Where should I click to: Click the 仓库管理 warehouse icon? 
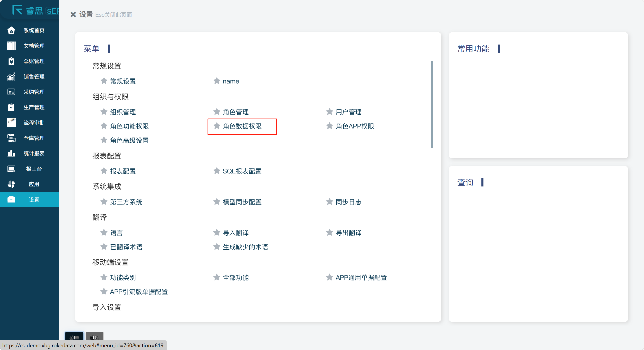coord(11,138)
